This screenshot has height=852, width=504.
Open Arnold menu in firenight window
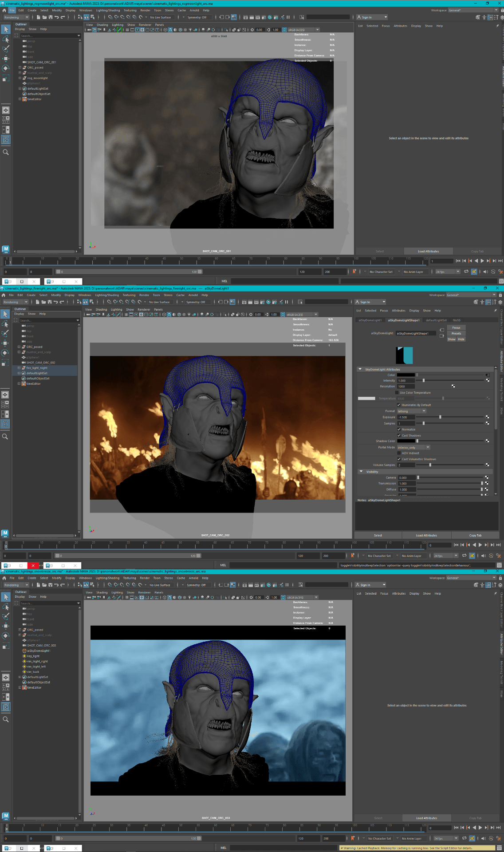pos(193,295)
